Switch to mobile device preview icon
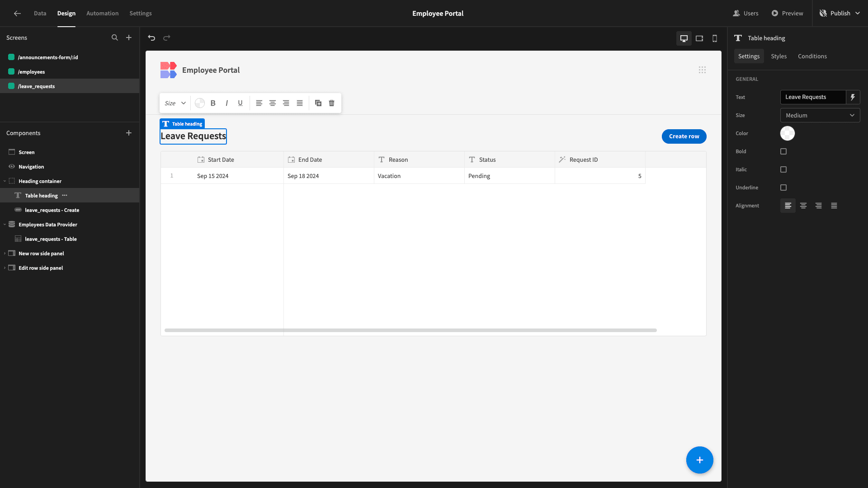868x488 pixels. 715,38
